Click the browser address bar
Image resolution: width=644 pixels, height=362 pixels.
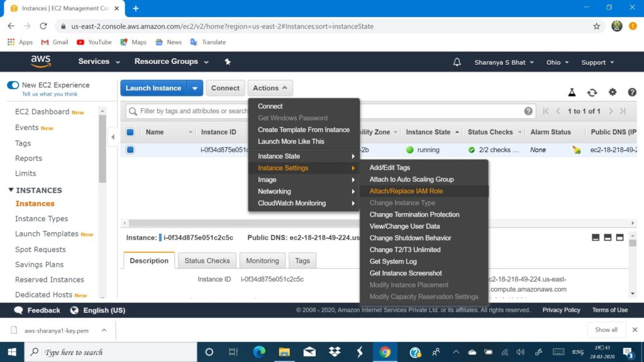[x=328, y=26]
